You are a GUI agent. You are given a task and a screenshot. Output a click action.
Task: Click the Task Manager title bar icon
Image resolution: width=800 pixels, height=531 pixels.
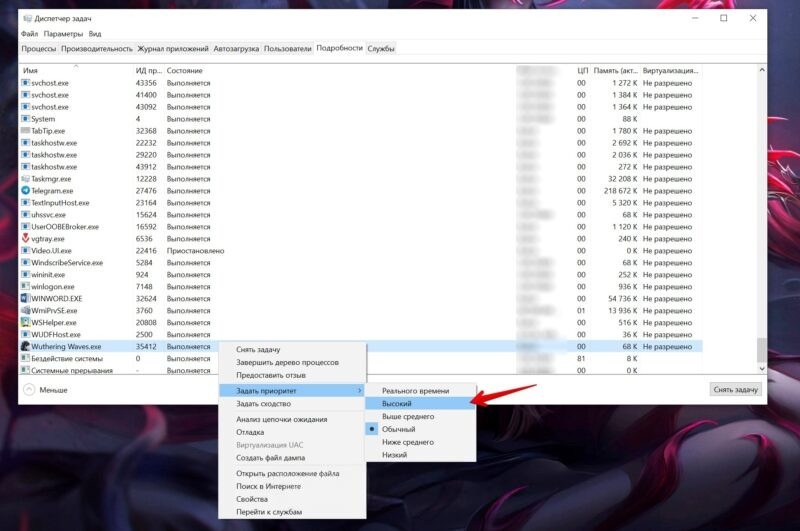click(26, 18)
